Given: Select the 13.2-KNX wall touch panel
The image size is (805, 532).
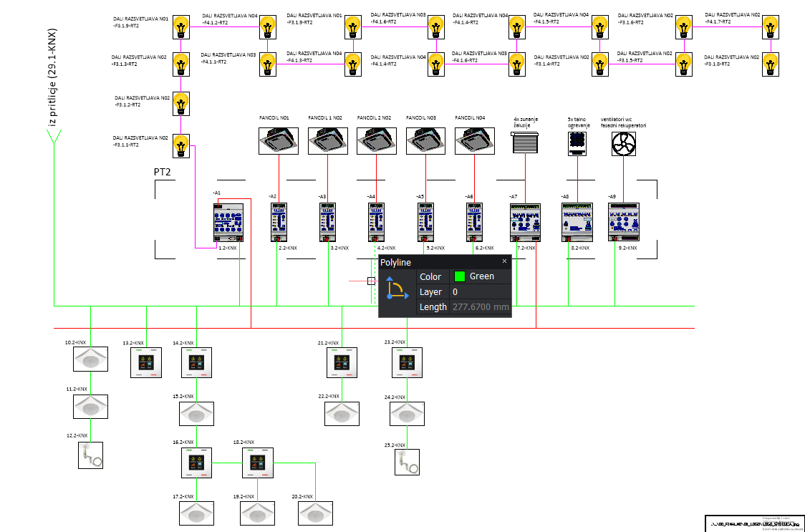Looking at the screenshot, I should point(147,363).
